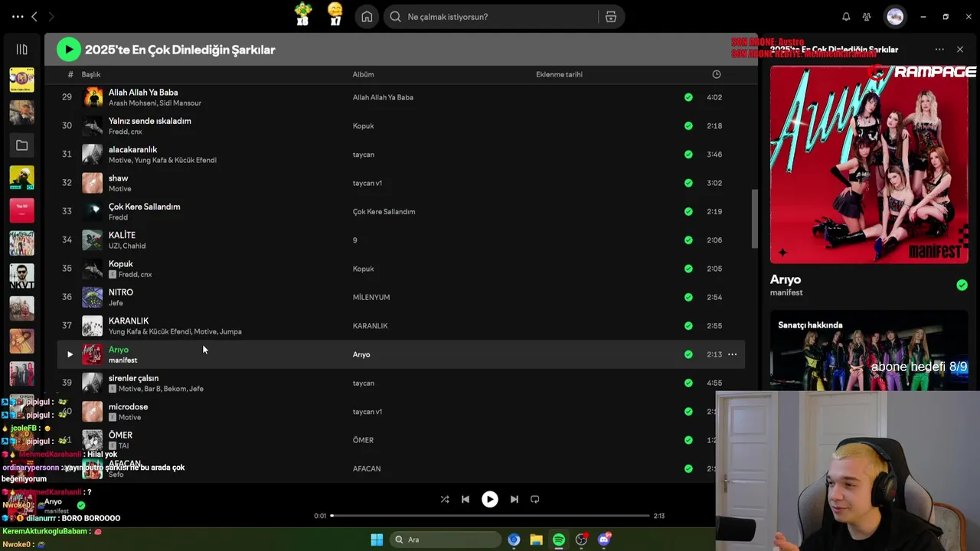980x551 pixels.
Task: Toggle saved checkmark in Now Playing panel
Action: tap(962, 285)
